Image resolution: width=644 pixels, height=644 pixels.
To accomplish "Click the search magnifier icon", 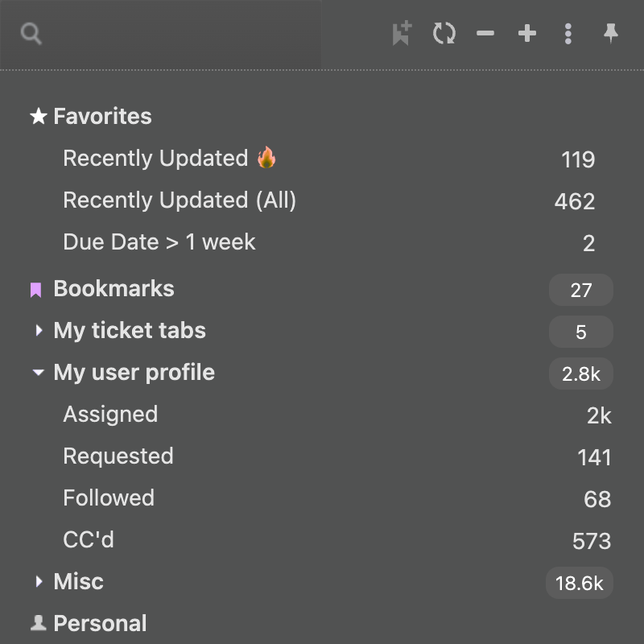I will 31,34.
